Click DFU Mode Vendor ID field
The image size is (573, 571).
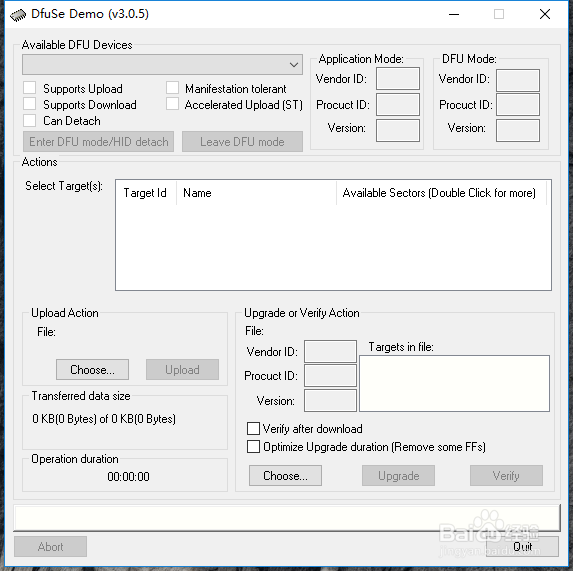518,80
